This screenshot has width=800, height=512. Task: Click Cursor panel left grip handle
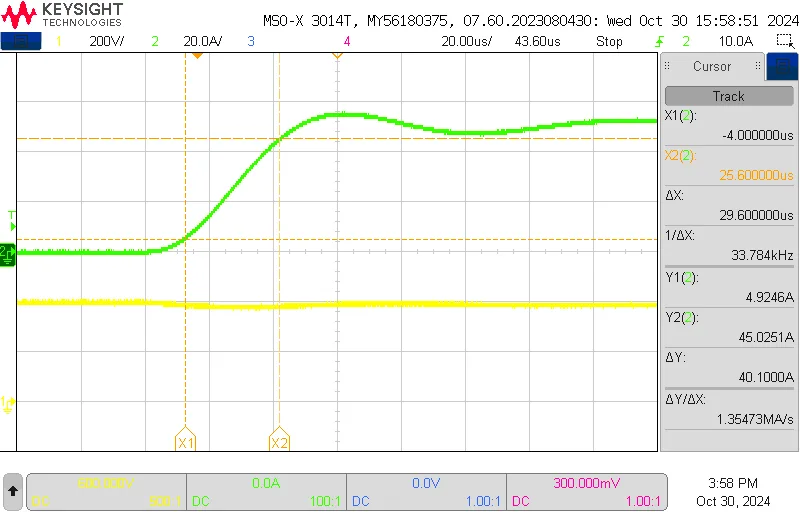point(667,66)
